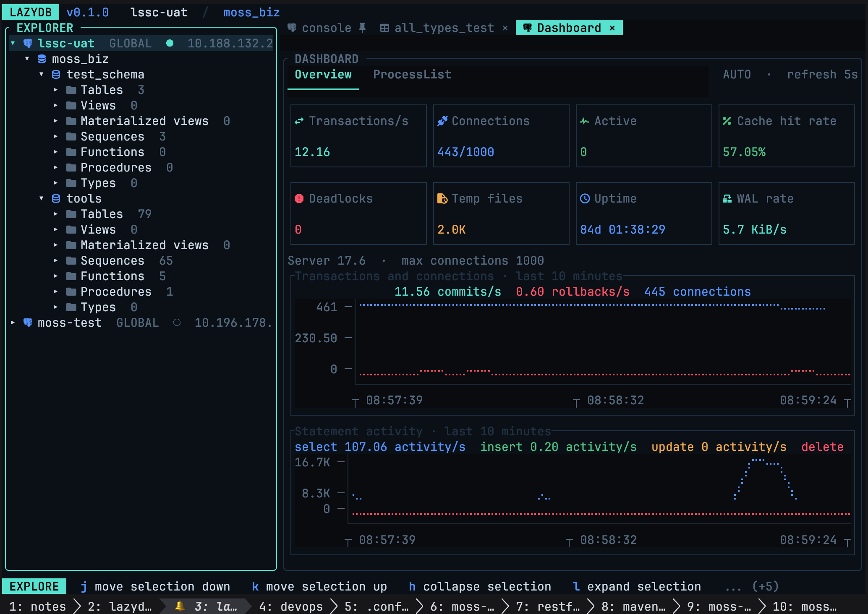Click the (+5) more shortcuts hint
Screen dimensions: 868x614
765,586
